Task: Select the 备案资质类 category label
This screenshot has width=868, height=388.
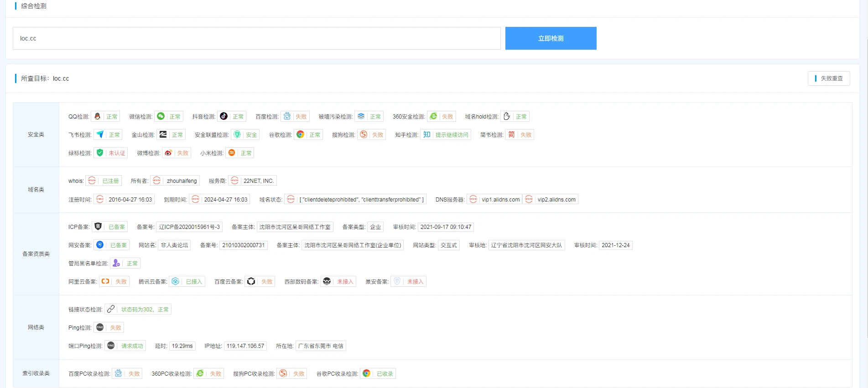Action: (x=36, y=254)
